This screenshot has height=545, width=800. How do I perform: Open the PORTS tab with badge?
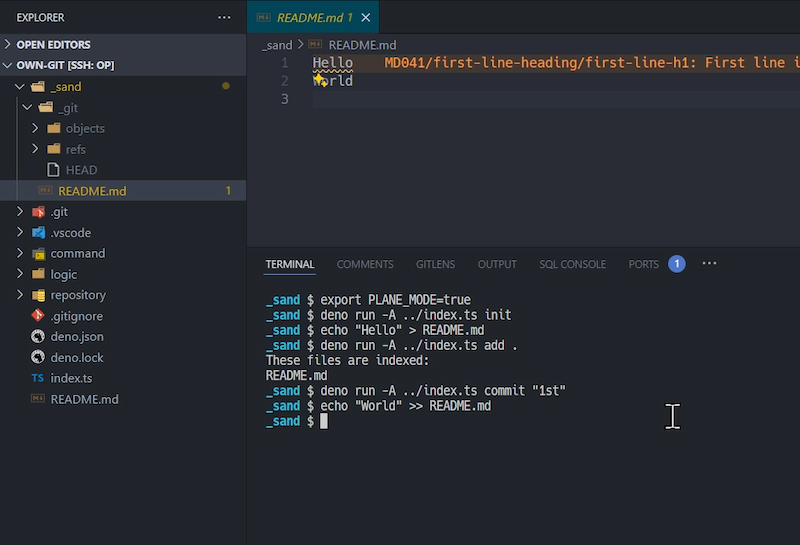pyautogui.click(x=644, y=264)
